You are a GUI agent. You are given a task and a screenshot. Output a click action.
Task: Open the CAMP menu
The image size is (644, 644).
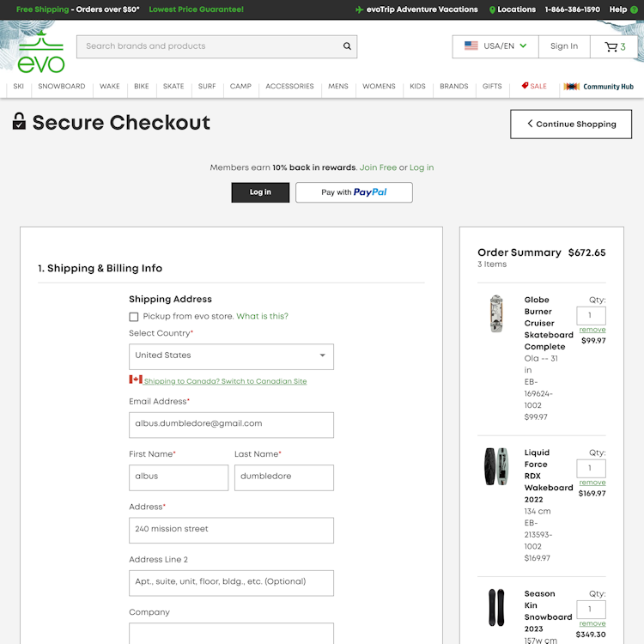(240, 86)
